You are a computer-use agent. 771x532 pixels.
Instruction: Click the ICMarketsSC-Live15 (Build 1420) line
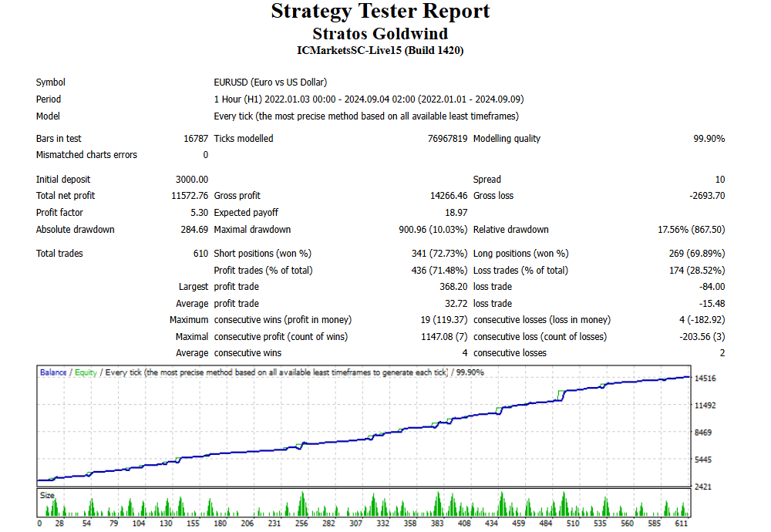pyautogui.click(x=380, y=50)
